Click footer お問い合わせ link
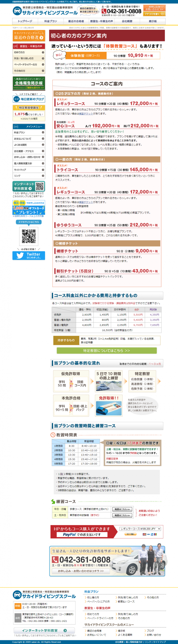Image resolution: width=178 pixels, height=644 pixels. click(x=154, y=635)
